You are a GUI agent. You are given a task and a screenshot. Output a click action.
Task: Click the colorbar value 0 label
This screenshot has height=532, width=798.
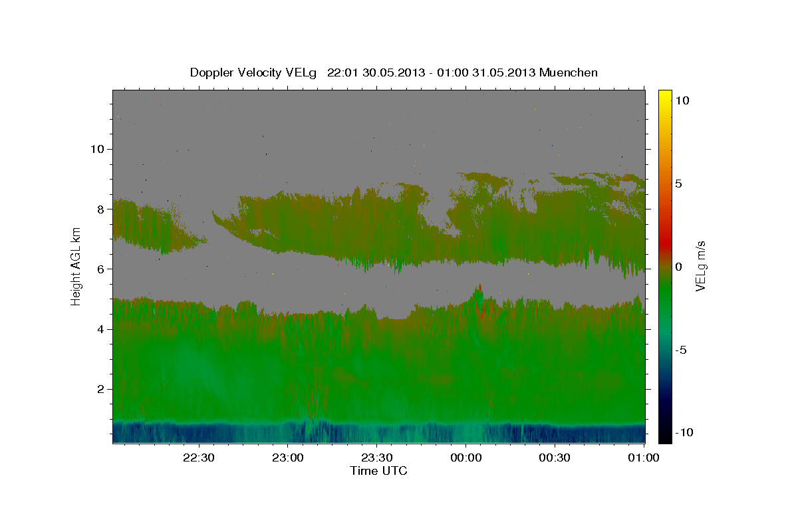pos(678,267)
